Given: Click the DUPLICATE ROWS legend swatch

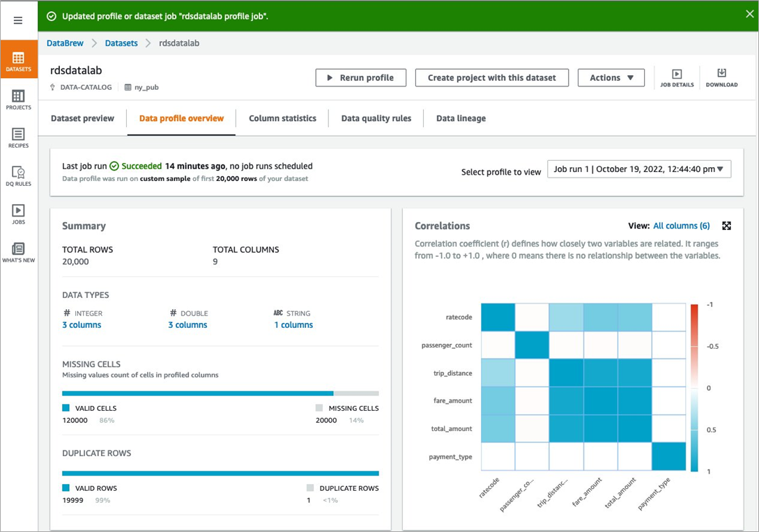Looking at the screenshot, I should coord(310,487).
